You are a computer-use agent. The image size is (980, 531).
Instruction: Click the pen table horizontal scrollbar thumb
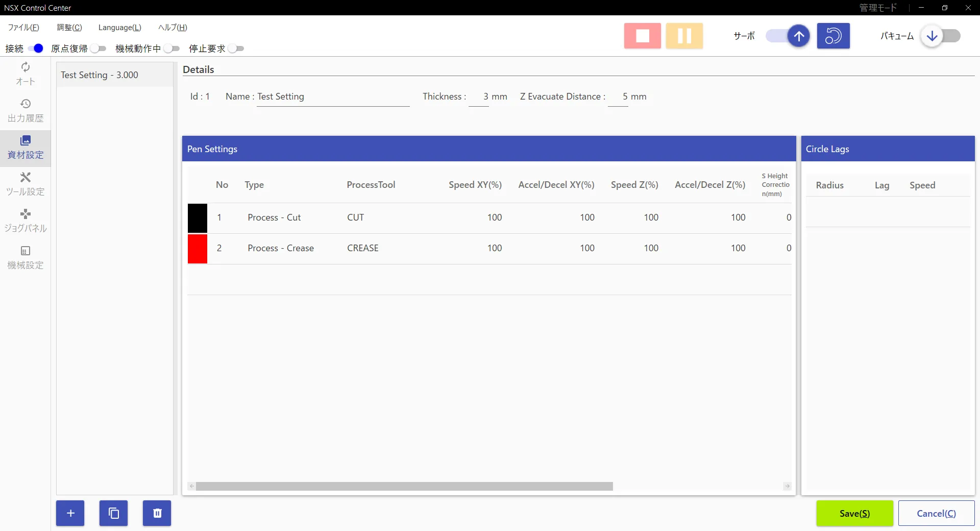(404, 486)
